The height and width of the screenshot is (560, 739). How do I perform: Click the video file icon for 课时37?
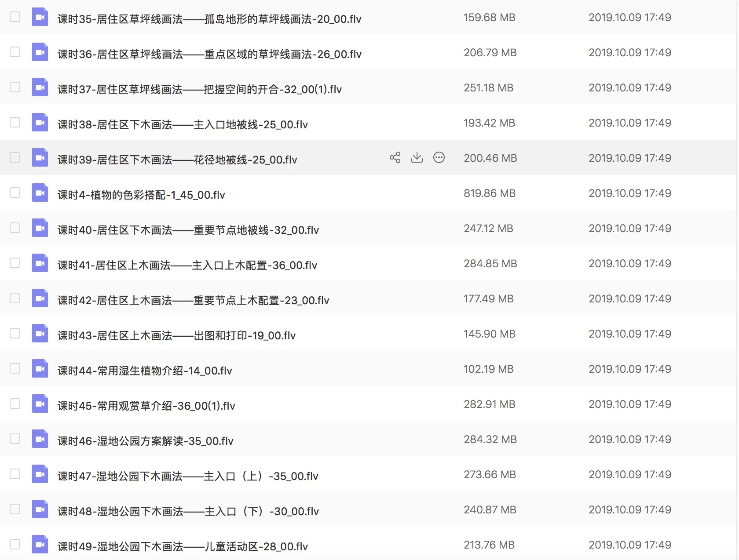pos(40,87)
